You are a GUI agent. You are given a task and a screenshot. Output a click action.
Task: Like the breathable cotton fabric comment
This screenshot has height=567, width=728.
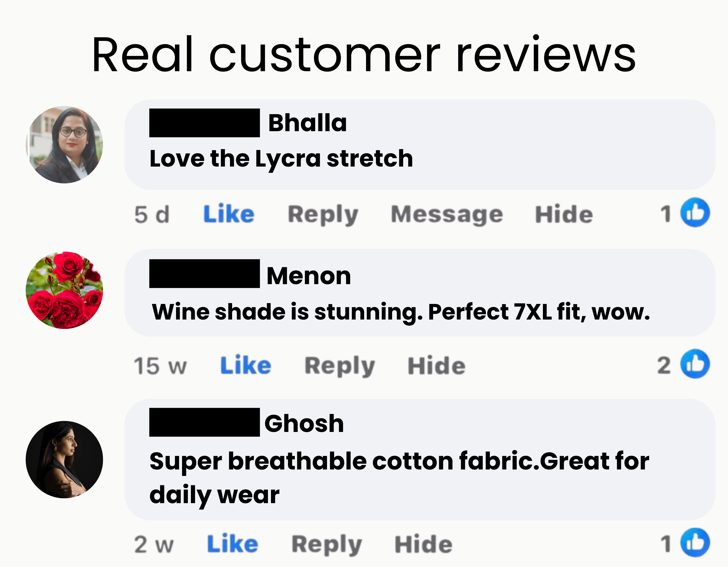pos(233,544)
